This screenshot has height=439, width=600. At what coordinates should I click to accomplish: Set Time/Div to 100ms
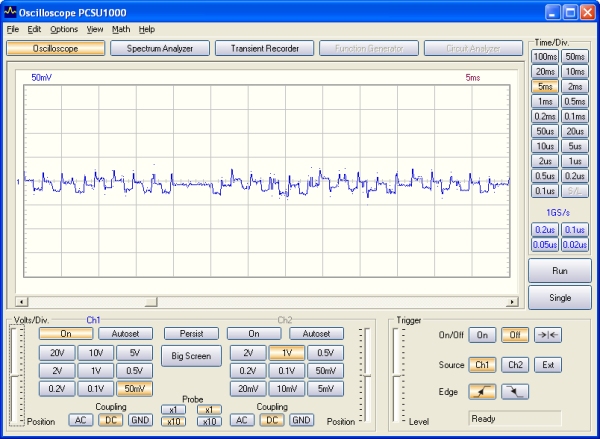pos(545,57)
